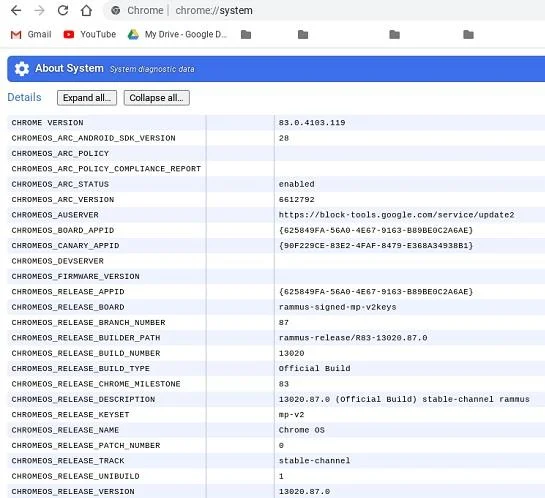Image resolution: width=545 pixels, height=498 pixels.
Task: Click the Chrome site info icon
Action: [x=116, y=10]
